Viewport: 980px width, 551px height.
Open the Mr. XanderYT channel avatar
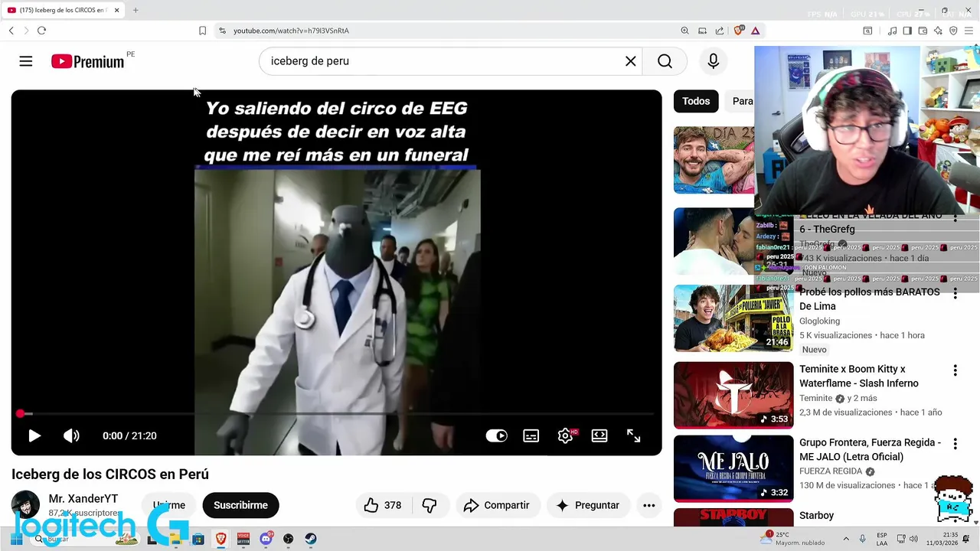(25, 505)
